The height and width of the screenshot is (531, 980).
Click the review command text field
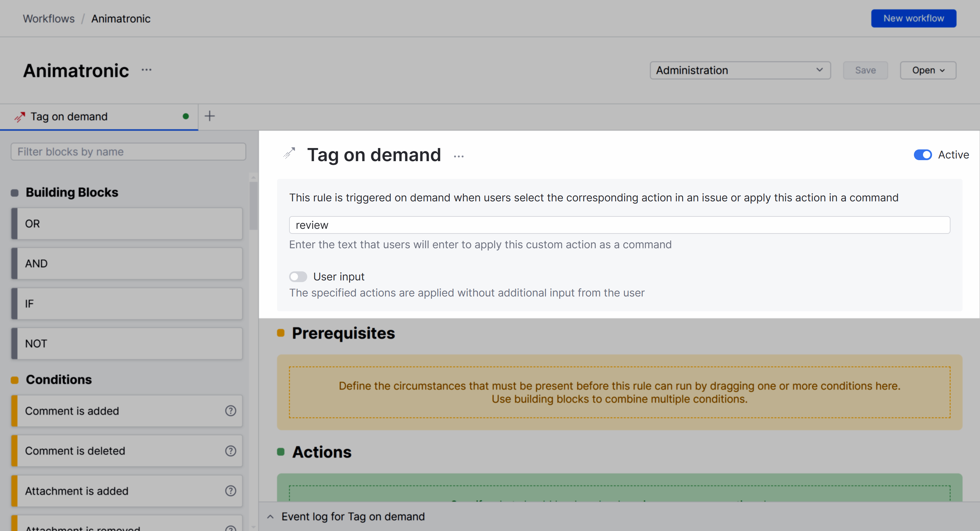(619, 225)
